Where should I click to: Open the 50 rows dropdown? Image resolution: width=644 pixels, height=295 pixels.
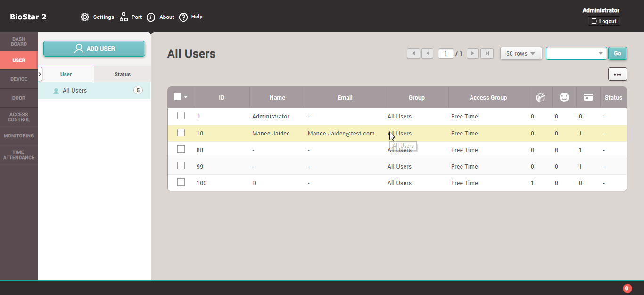(x=520, y=54)
